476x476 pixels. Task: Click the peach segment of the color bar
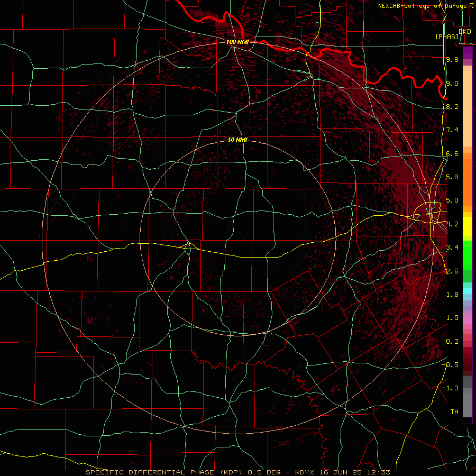(x=467, y=109)
